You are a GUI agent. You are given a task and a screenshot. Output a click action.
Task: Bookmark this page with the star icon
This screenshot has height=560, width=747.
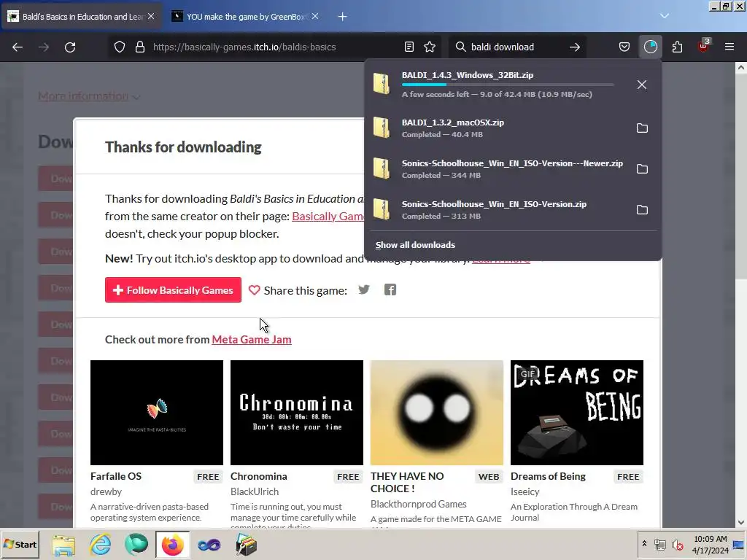click(430, 47)
